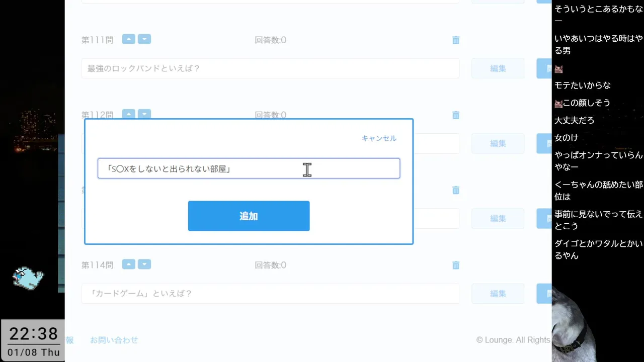Click the 最強のロックバンドといえば？ question field
The height and width of the screenshot is (362, 644).
point(270,68)
